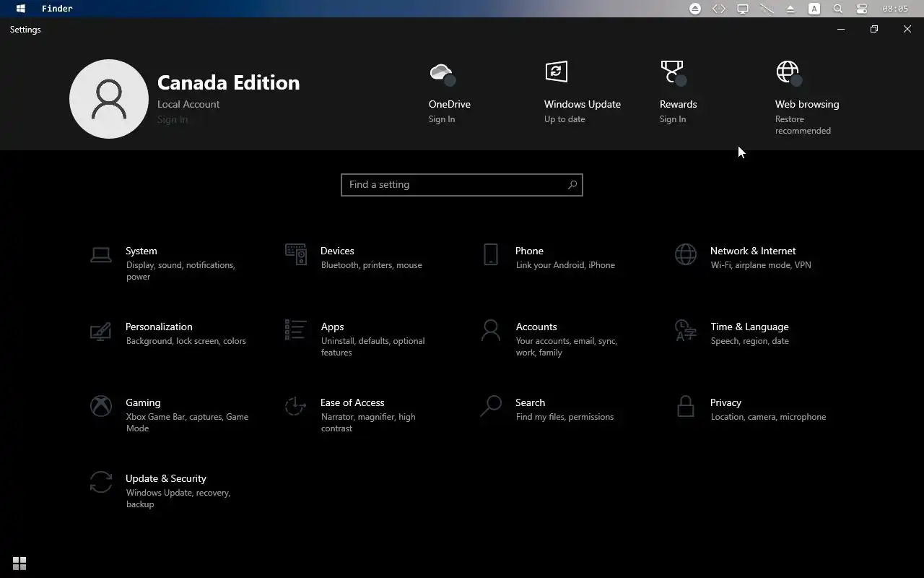
Task: Restore down the Settings window
Action: [874, 29]
